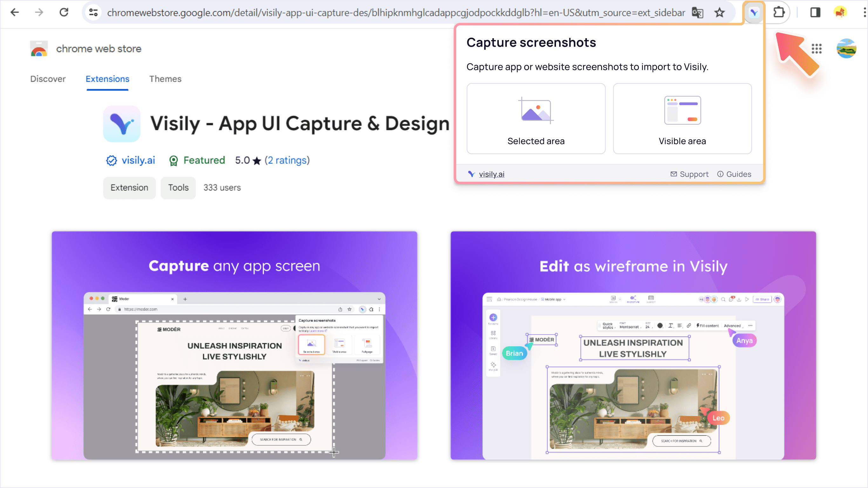This screenshot has height=488, width=868.
Task: Click the translate page icon
Action: 697,12
